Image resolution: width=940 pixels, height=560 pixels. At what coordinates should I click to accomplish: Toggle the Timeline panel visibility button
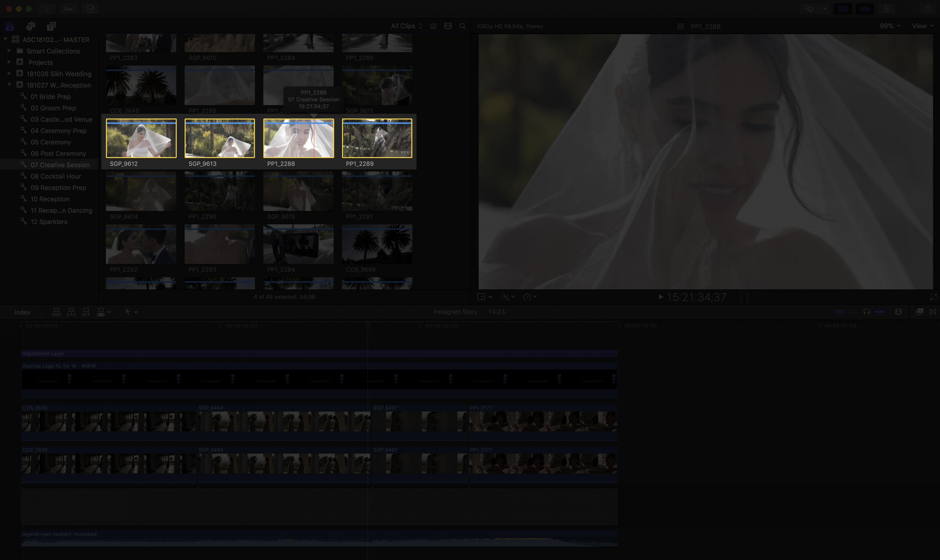(x=865, y=9)
